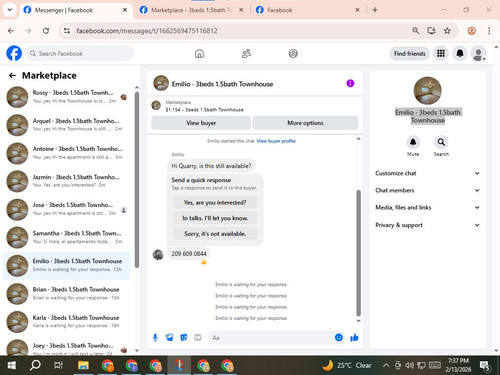
Task: Attach a photo using the image icon
Action: (x=170, y=338)
